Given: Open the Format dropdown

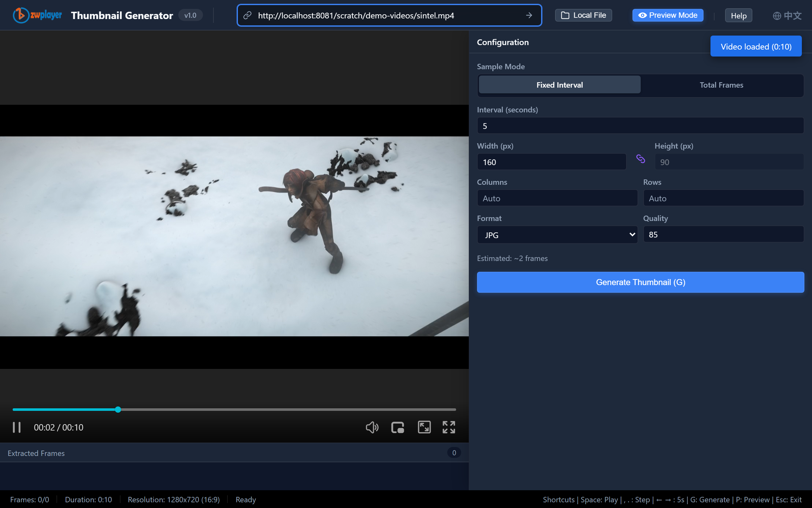Looking at the screenshot, I should coord(557,235).
